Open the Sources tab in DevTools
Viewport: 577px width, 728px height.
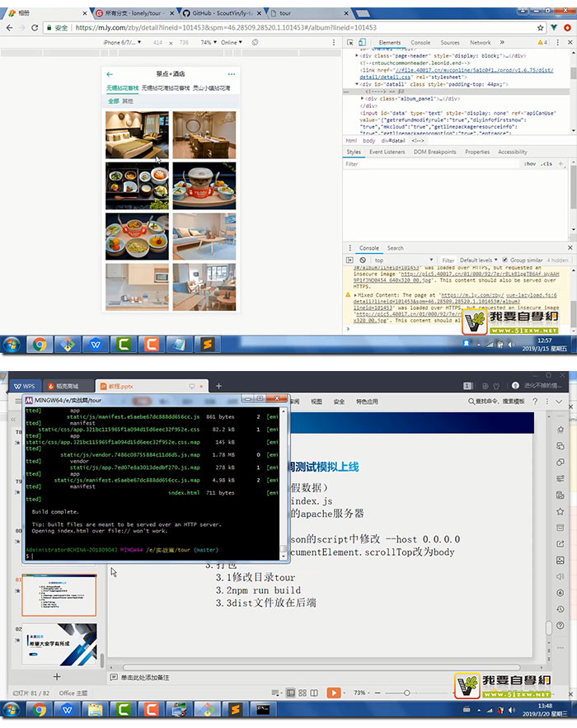450,42
